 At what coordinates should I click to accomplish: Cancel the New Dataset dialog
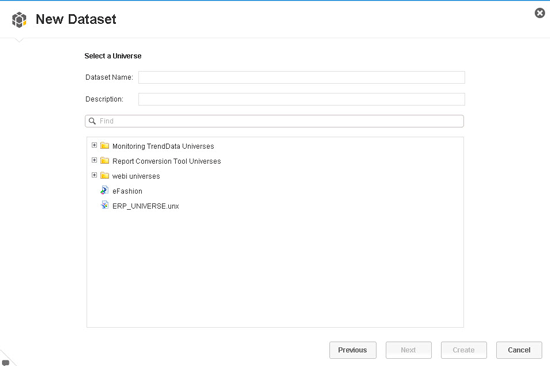pyautogui.click(x=519, y=350)
